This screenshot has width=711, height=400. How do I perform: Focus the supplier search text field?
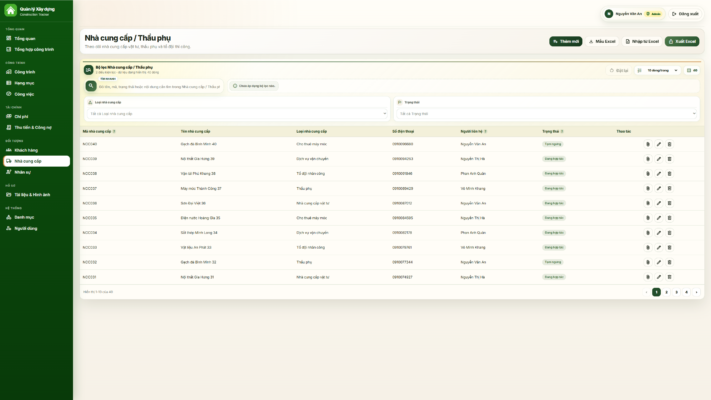tap(159, 87)
